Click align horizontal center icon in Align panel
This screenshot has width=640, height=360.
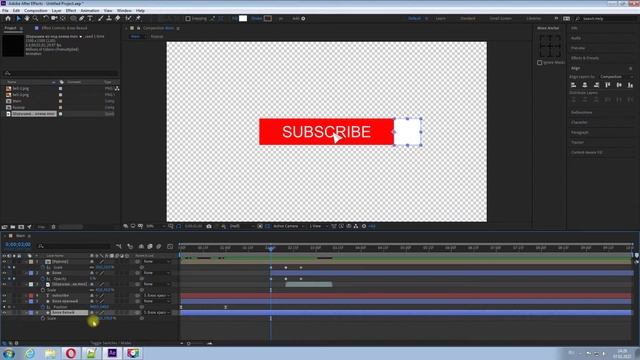pos(585,85)
